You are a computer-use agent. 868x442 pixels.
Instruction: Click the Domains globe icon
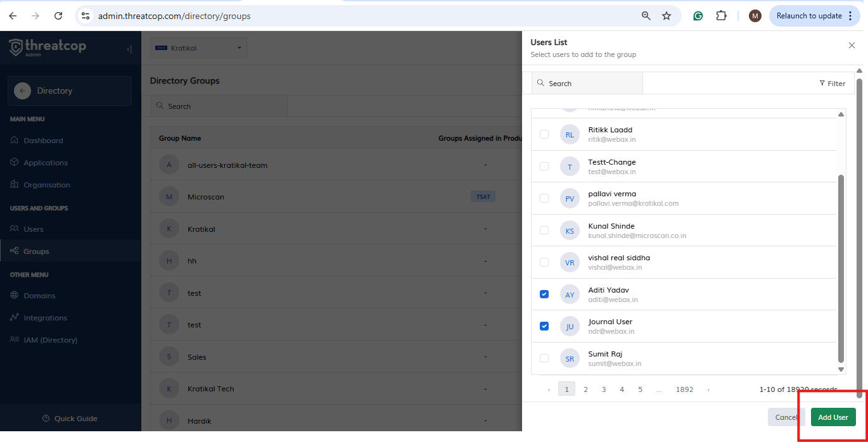tap(15, 296)
